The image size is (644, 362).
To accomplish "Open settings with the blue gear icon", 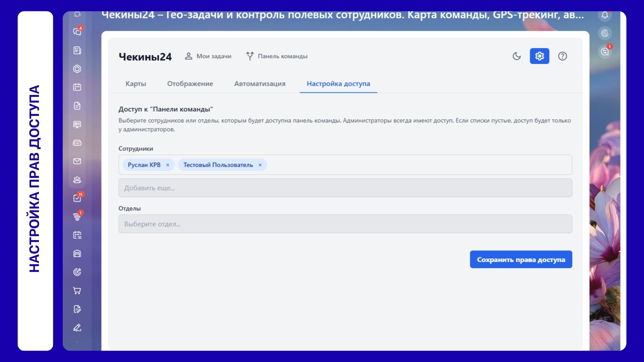I will (539, 56).
